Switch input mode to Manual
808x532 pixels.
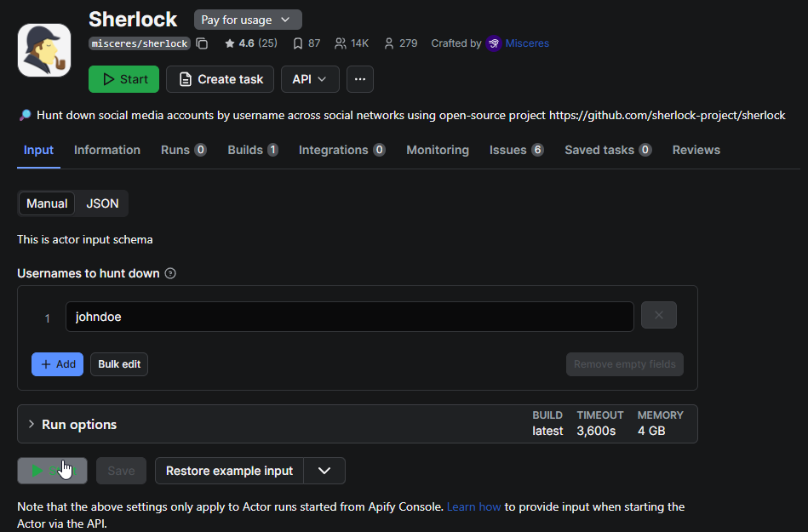coord(47,203)
